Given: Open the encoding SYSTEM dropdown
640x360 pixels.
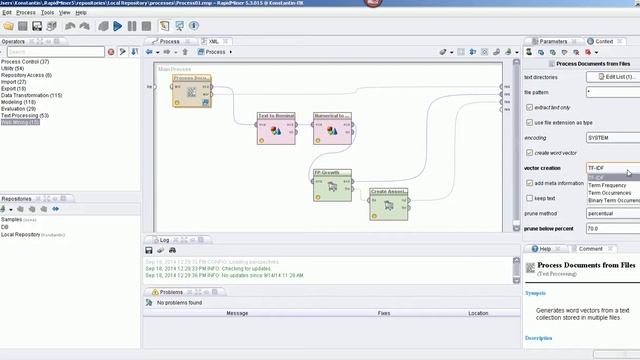Looking at the screenshot, I should pos(613,138).
